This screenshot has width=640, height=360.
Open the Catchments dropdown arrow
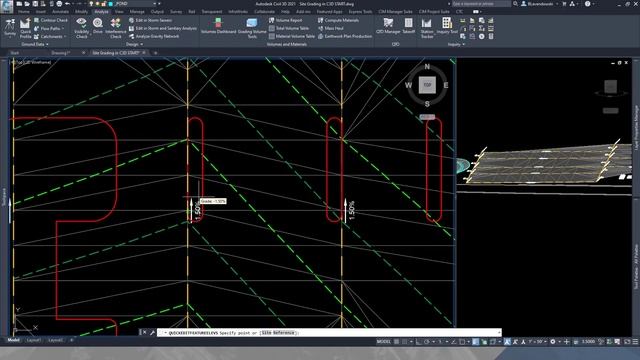coord(65,37)
